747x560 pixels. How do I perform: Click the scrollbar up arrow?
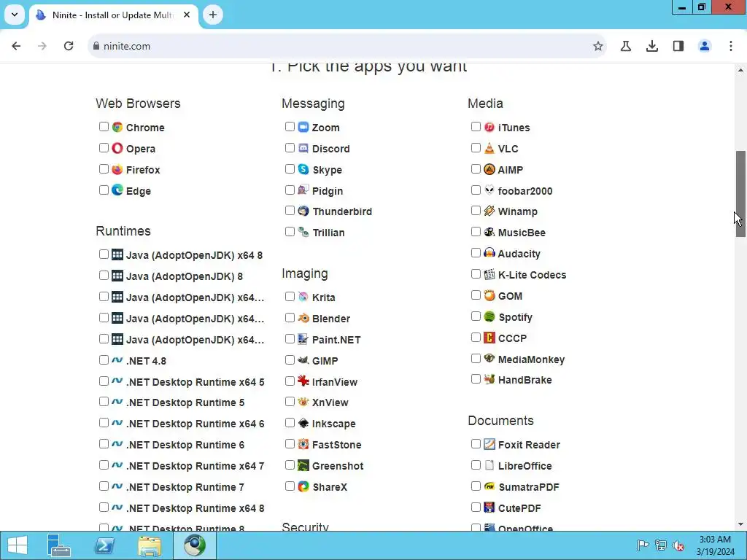[x=741, y=70]
